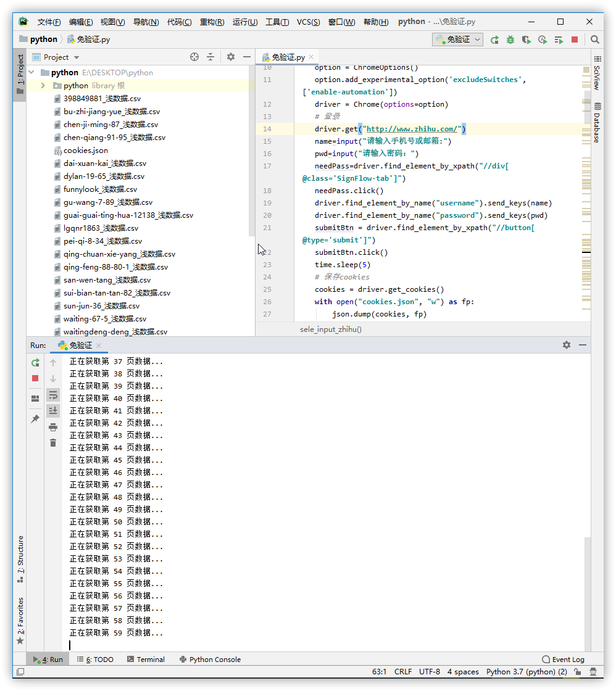The width and height of the screenshot is (616, 691).
Task: Change the UTF-8 file encoding in status bar
Action: (x=430, y=672)
